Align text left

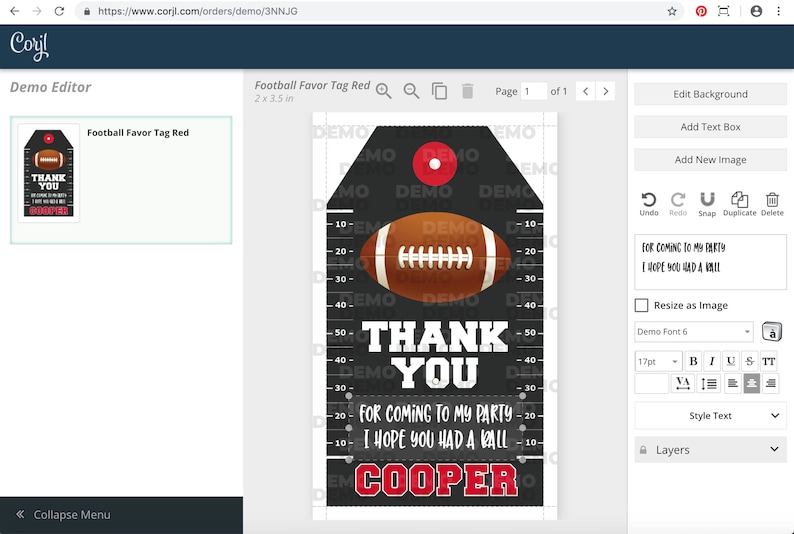[732, 384]
